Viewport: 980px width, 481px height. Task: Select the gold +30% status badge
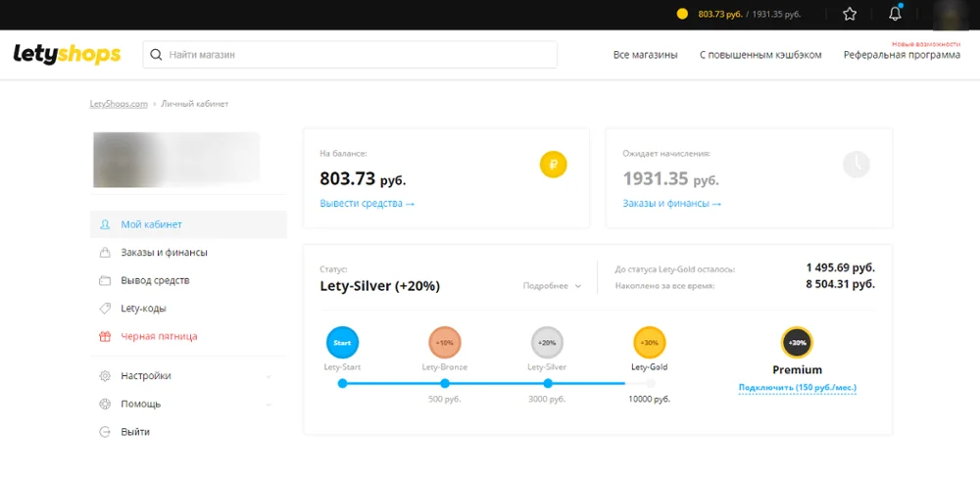tap(650, 342)
